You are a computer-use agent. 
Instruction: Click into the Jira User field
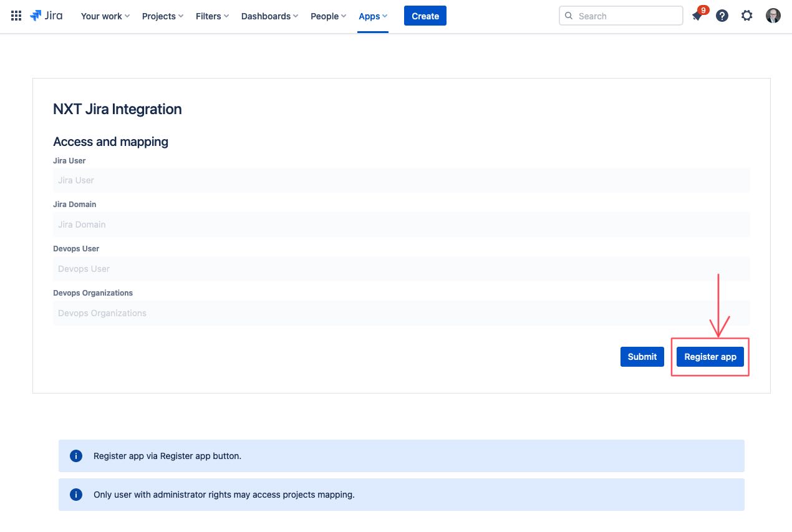click(402, 180)
